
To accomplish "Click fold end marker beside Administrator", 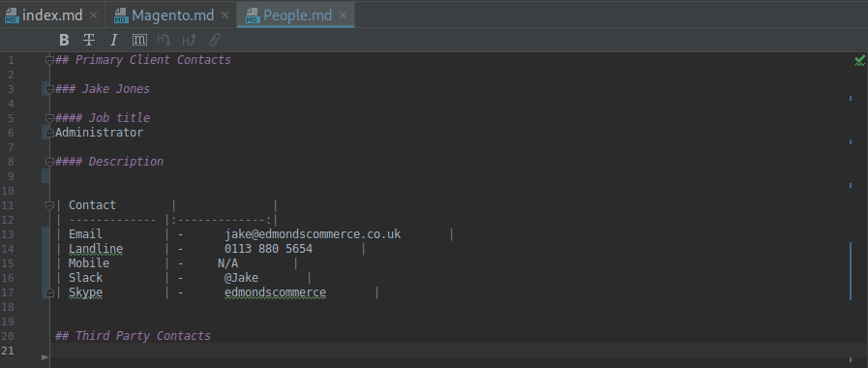I will coord(49,133).
